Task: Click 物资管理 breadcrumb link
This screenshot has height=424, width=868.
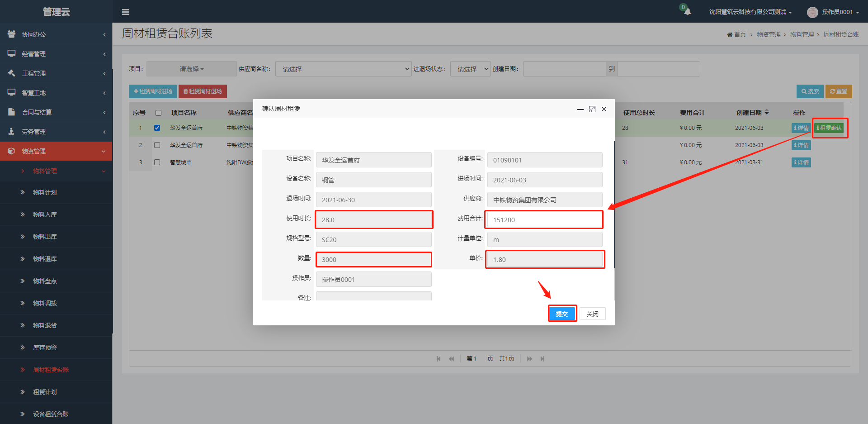Action: [769, 34]
